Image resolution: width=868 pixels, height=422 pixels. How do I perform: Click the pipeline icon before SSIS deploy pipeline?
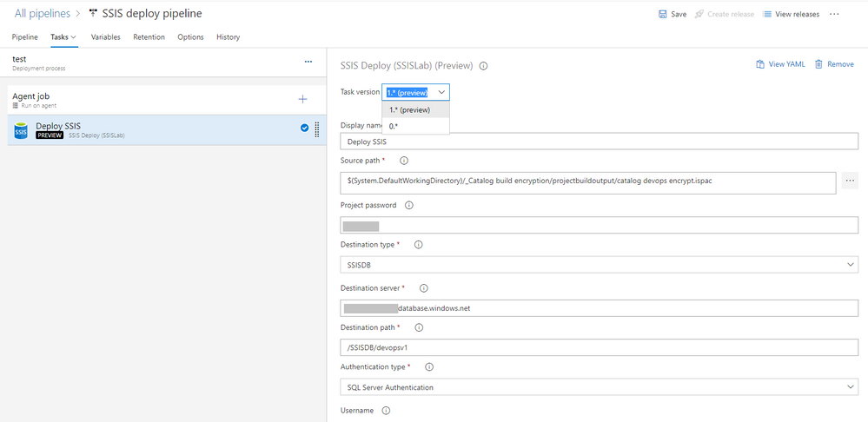pyautogui.click(x=93, y=14)
